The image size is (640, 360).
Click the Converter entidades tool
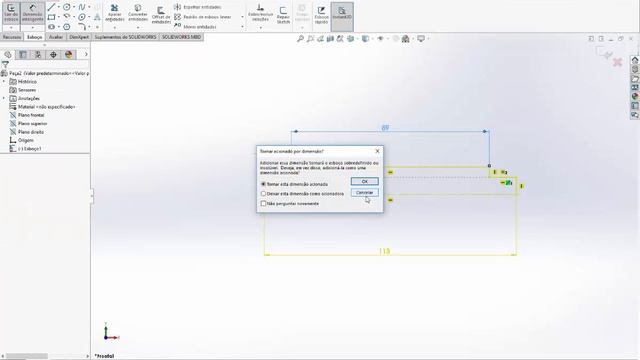pos(138,13)
